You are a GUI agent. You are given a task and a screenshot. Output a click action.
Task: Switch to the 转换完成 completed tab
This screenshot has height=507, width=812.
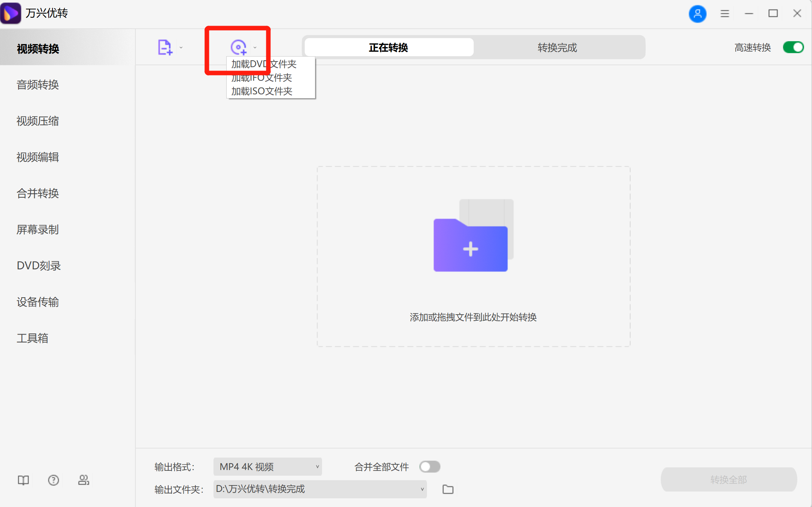click(x=557, y=47)
